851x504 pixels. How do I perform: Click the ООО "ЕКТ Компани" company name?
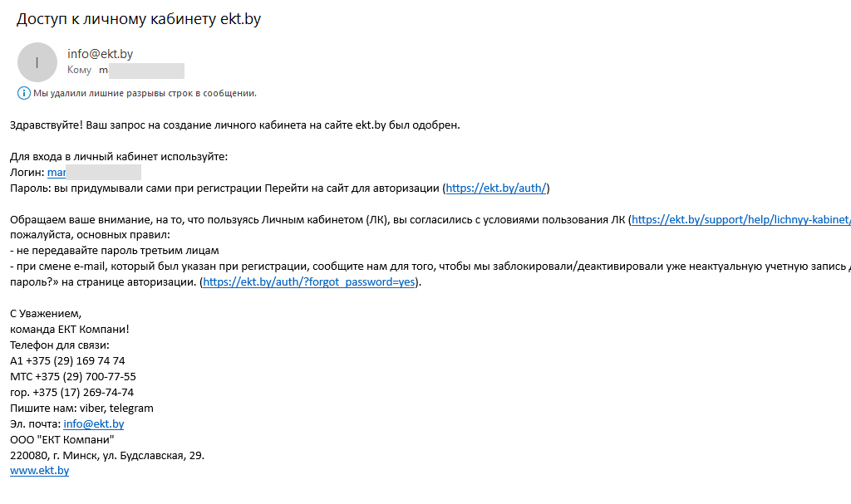pyautogui.click(x=61, y=440)
